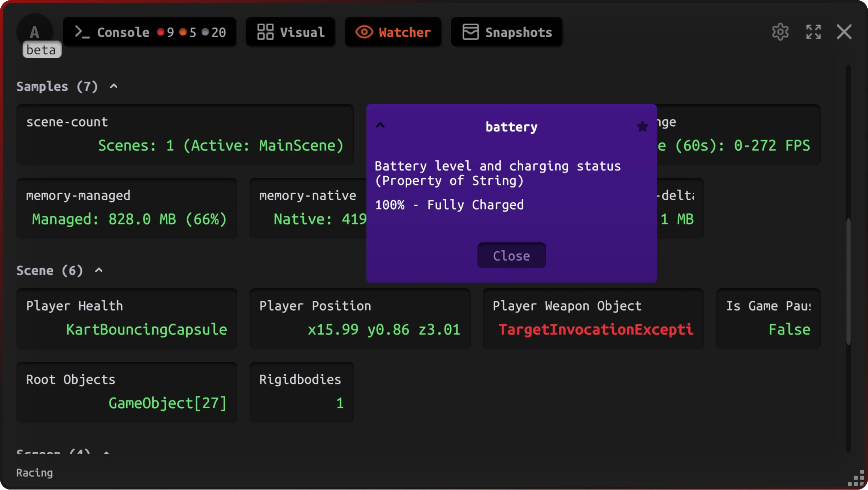Open the Console tab
Viewport: 868px width, 490px height.
coord(150,32)
